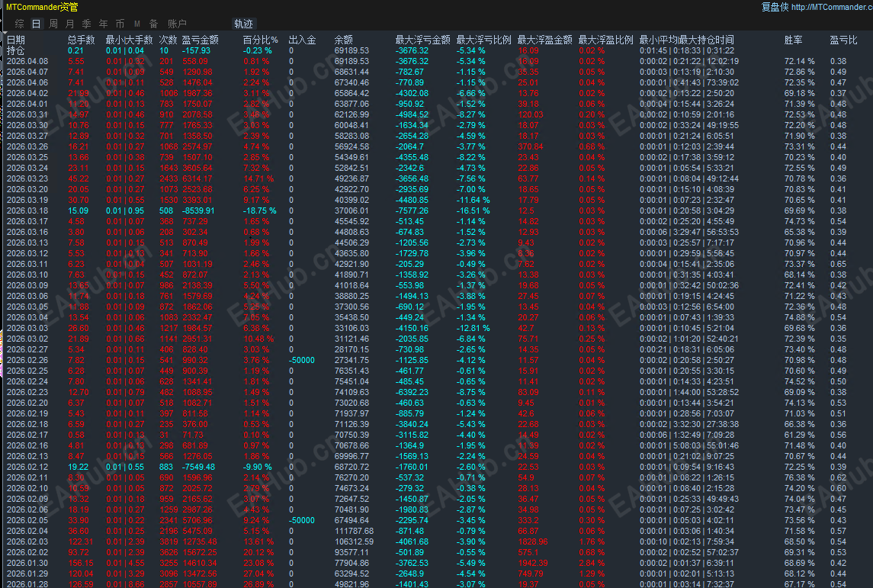This screenshot has height=588, width=873.
Task: Switch to the 月 monthly tab
Action: [x=70, y=24]
